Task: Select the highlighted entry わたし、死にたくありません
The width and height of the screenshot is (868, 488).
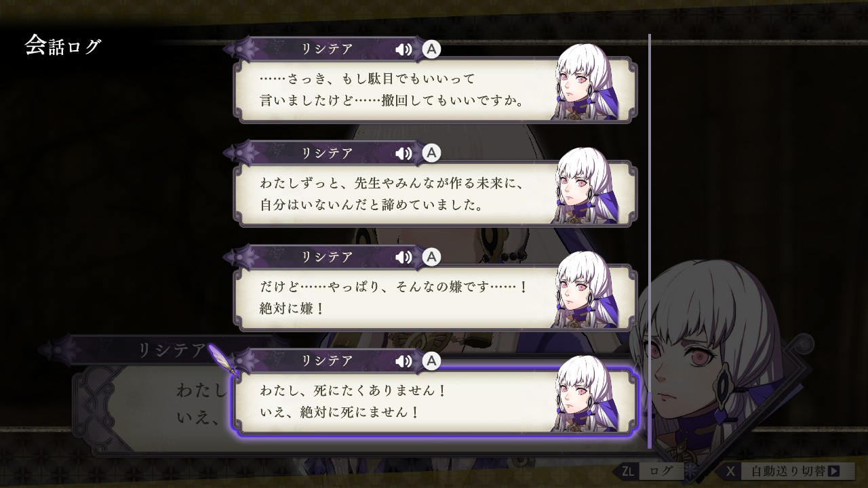Action: click(433, 401)
